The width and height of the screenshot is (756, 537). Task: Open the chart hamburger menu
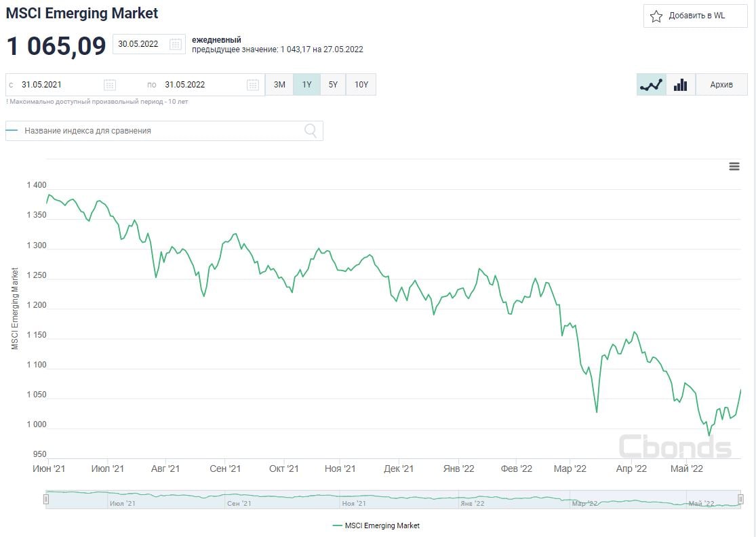[x=734, y=167]
